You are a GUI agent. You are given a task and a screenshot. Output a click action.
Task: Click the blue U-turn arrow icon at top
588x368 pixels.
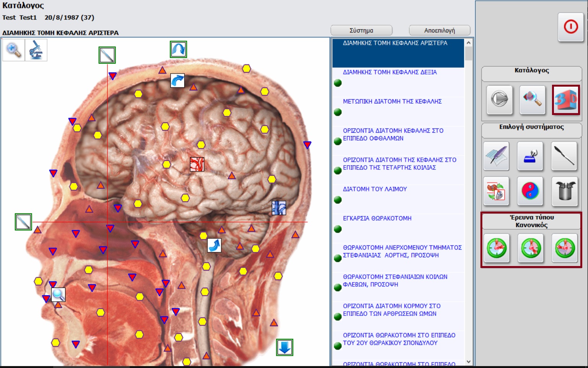click(x=178, y=49)
